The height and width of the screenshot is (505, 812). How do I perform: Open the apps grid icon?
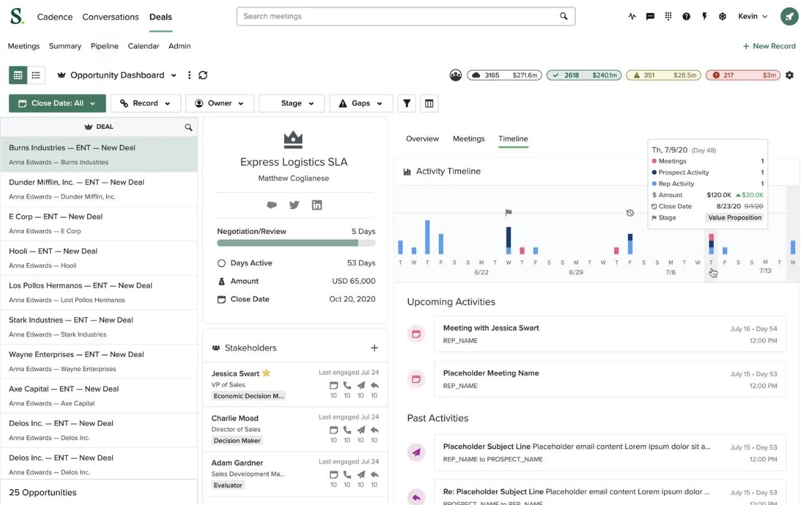pyautogui.click(x=668, y=16)
